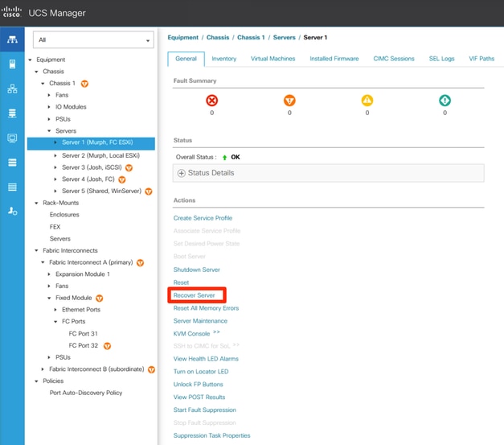Switch to the CIMC Sessions tab
This screenshot has width=504, height=445.
[x=394, y=59]
